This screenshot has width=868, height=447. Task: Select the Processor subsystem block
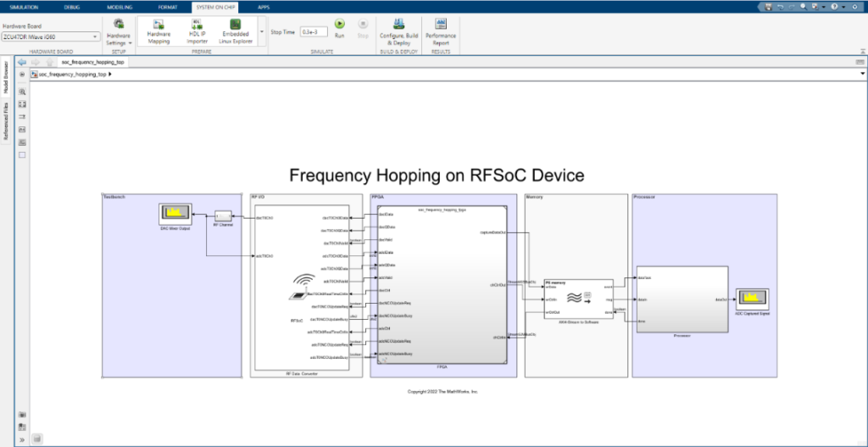[x=682, y=299]
